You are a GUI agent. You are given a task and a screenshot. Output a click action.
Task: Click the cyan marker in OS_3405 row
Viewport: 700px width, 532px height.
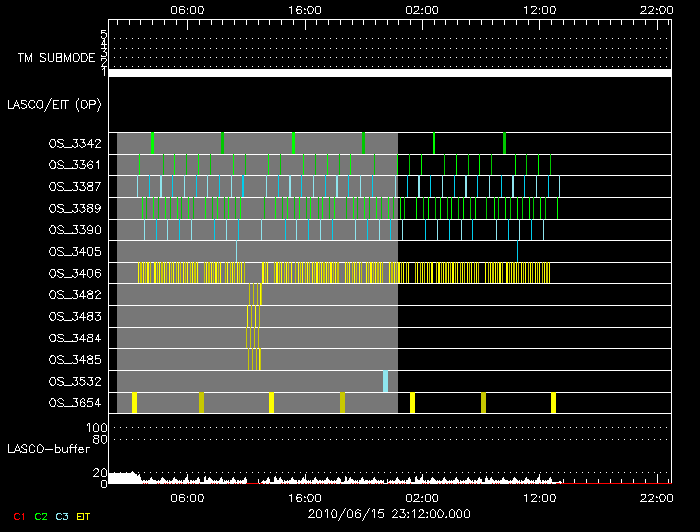coord(236,251)
